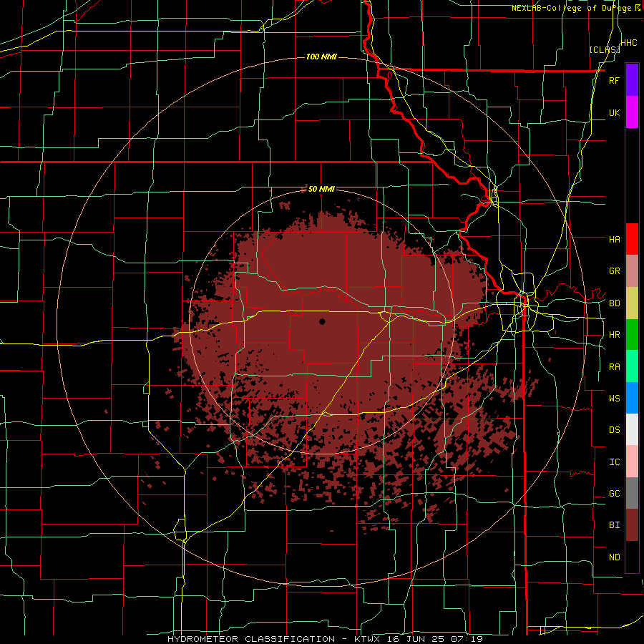
Task: Click the HR legend label
Action: coord(614,335)
